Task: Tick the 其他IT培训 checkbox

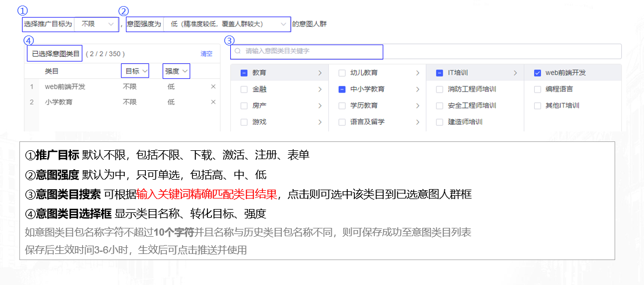Action: click(537, 105)
